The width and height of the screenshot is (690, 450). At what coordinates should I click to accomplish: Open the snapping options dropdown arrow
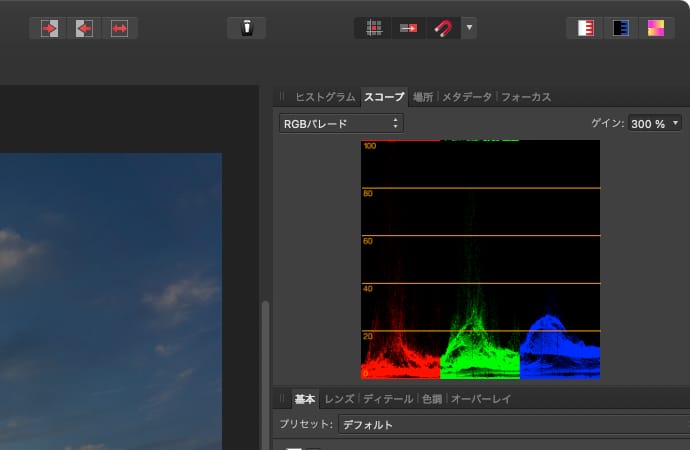click(469, 28)
